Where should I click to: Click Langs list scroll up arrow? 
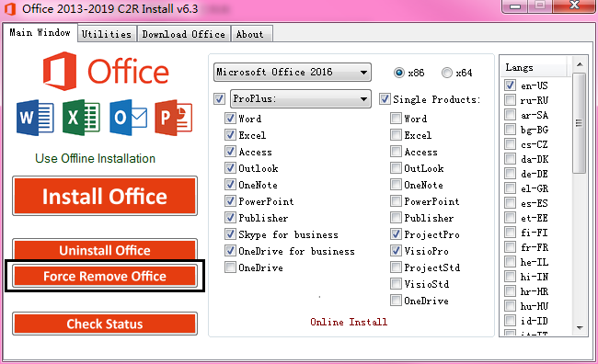pyautogui.click(x=580, y=64)
